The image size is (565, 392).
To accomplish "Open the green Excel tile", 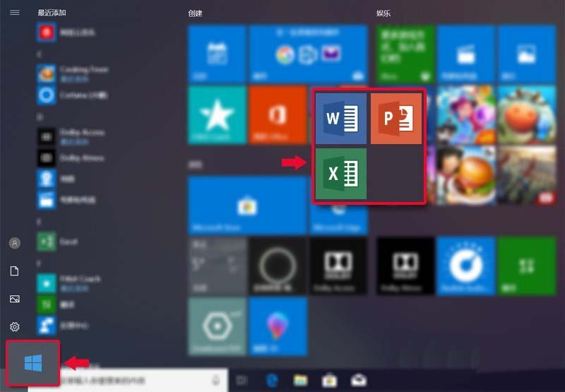I will click(341, 174).
